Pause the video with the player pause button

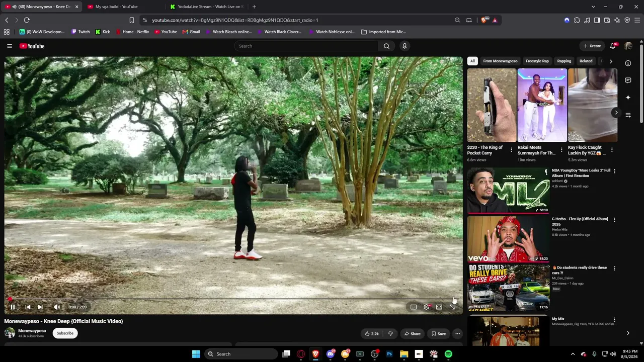tap(13, 307)
